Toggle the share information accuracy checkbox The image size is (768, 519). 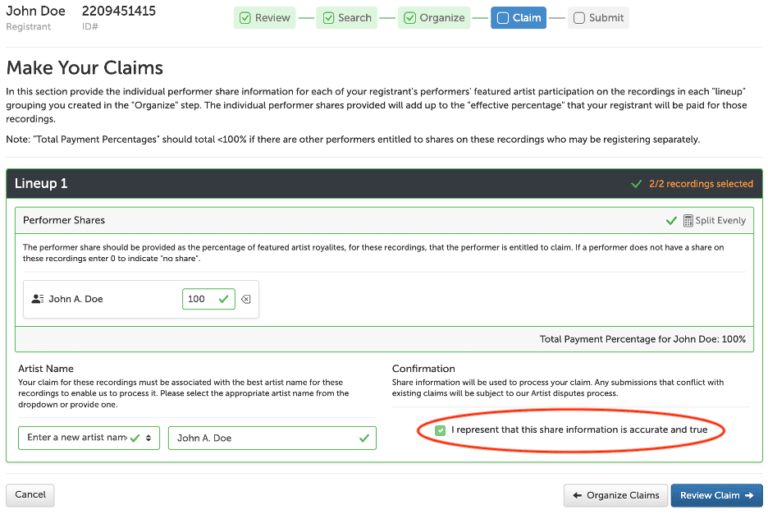tap(441, 430)
